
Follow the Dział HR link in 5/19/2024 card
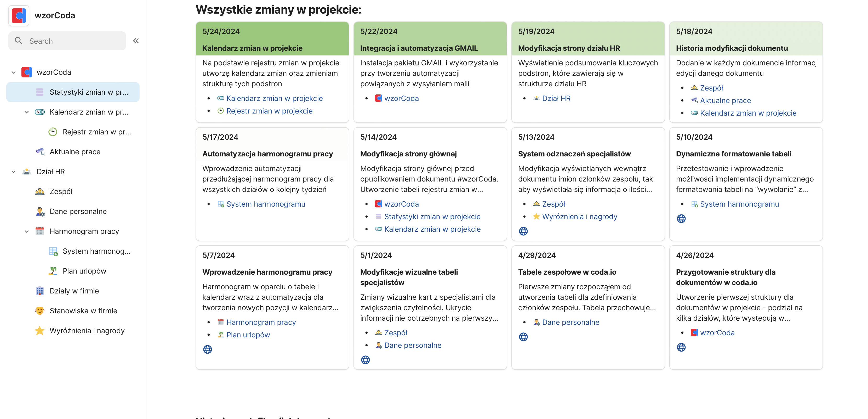point(556,98)
